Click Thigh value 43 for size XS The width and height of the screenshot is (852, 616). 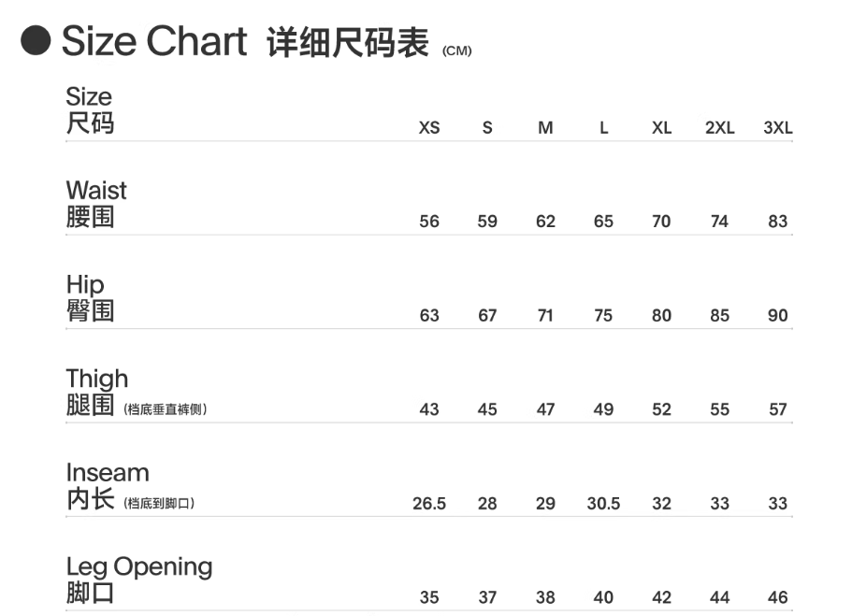(429, 409)
